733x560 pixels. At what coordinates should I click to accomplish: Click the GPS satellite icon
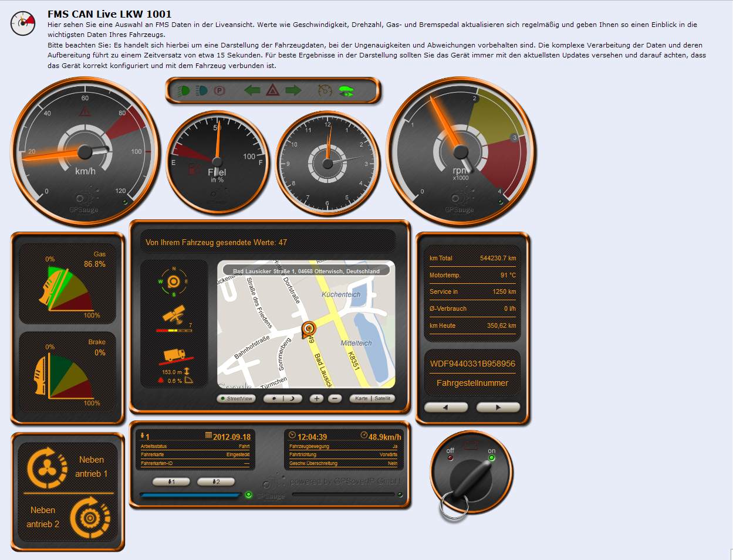point(174,314)
